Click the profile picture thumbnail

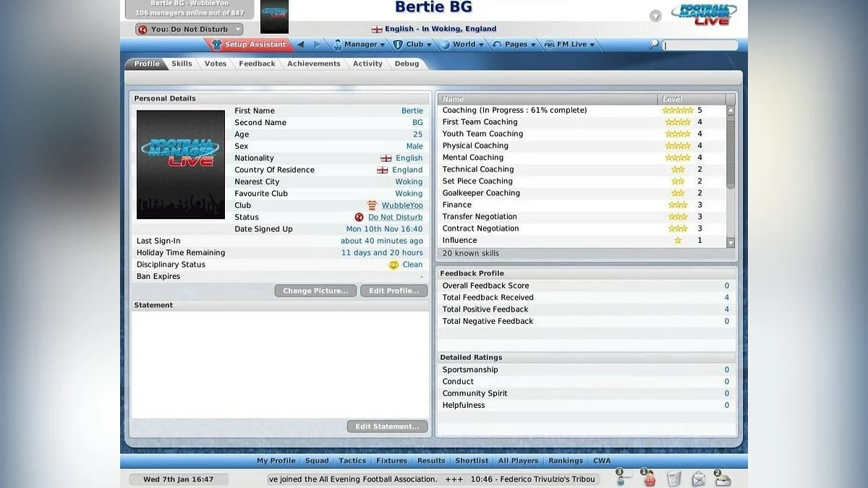coord(181,164)
